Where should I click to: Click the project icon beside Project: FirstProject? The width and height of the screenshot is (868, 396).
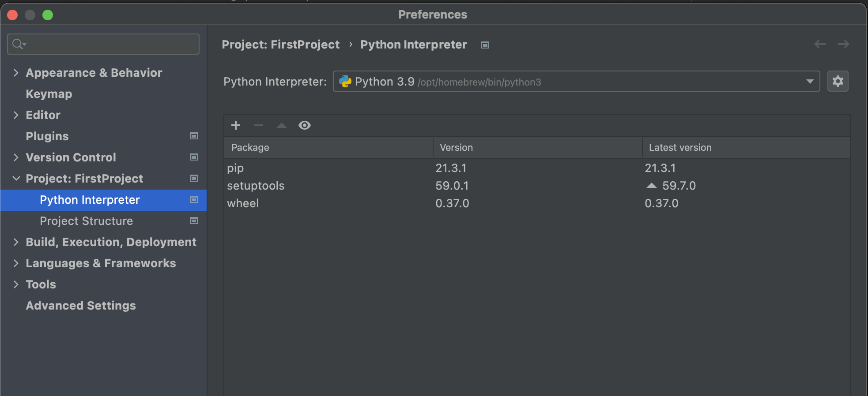(x=194, y=179)
